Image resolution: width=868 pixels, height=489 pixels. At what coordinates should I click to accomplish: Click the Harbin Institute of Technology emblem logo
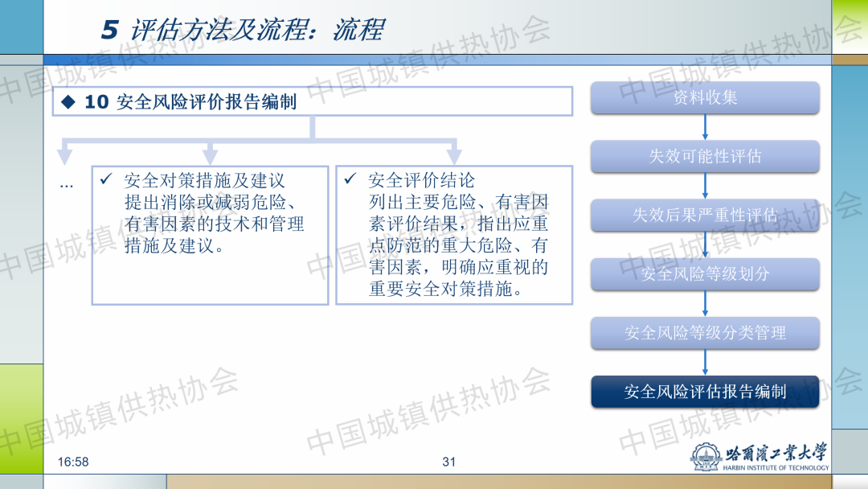click(705, 457)
